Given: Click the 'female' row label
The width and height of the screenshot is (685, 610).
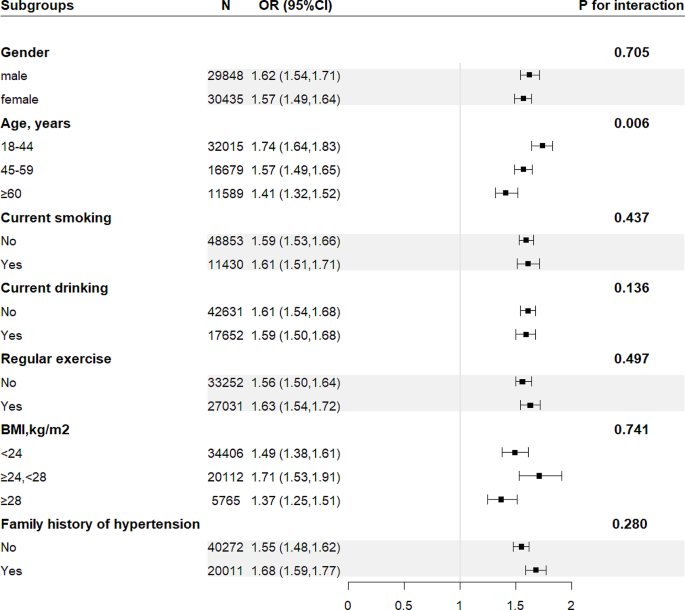Looking at the screenshot, I should [19, 100].
